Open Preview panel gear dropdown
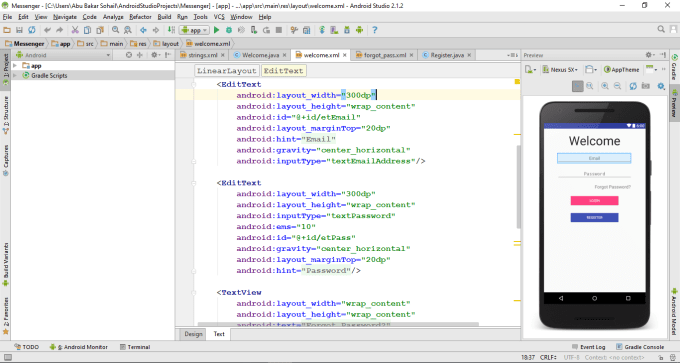The image size is (680, 363). click(x=650, y=55)
